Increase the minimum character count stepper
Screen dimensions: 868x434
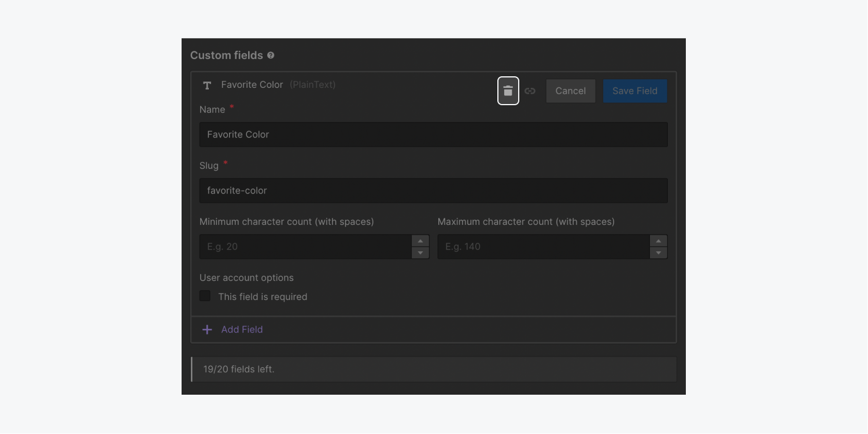420,240
